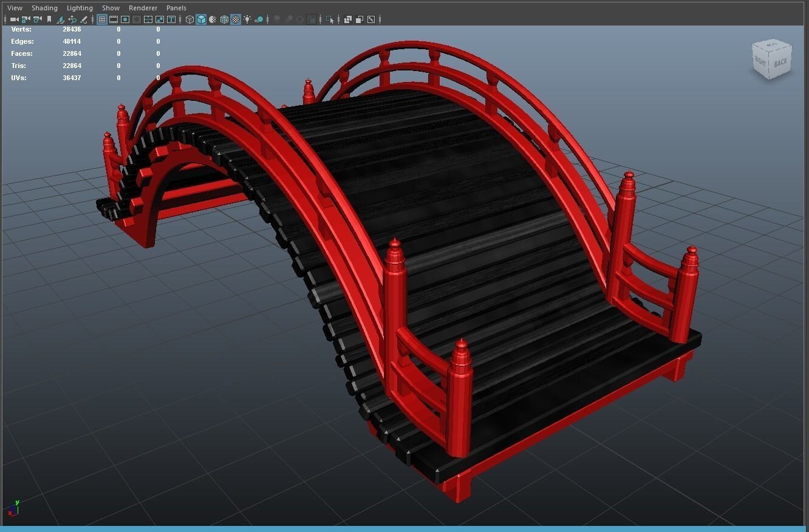Click the Lock Camera icon

pos(26,19)
